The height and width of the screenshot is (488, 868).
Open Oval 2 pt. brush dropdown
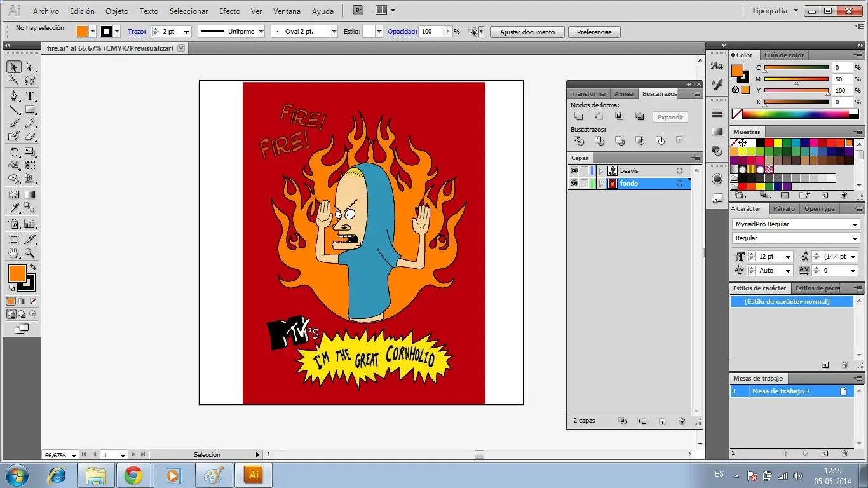pos(334,32)
